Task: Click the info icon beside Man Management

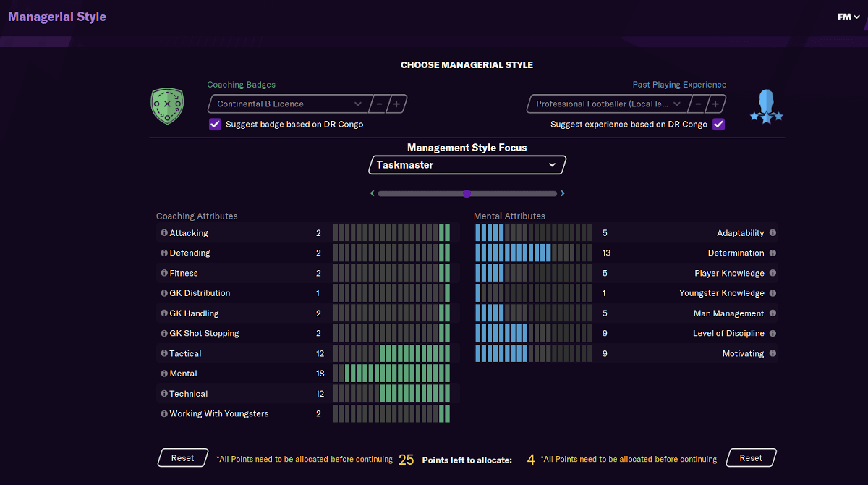Action: (773, 313)
